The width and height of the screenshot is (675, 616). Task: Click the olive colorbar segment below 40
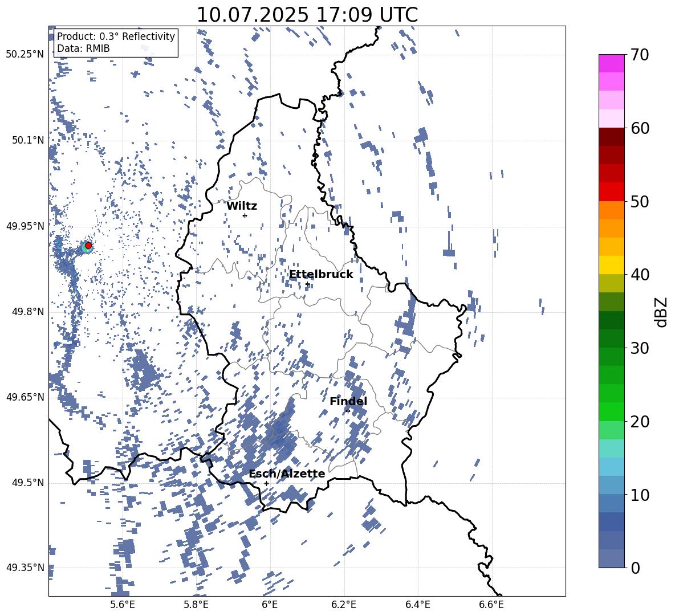coord(612,283)
